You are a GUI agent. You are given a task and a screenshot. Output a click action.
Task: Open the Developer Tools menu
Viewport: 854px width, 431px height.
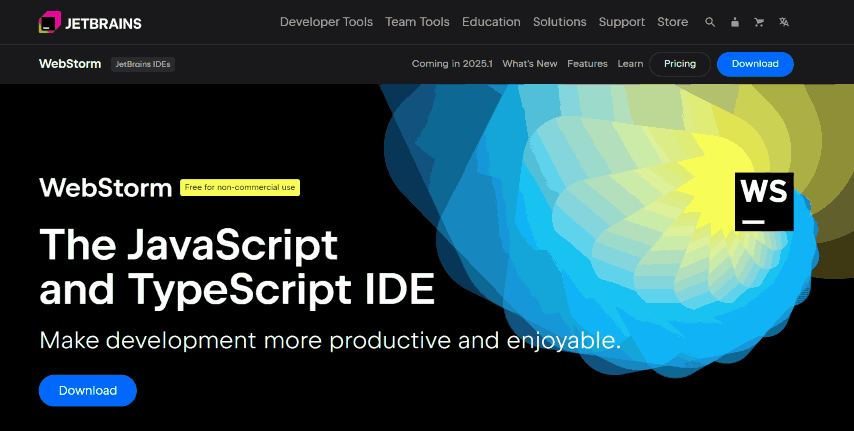tap(326, 22)
